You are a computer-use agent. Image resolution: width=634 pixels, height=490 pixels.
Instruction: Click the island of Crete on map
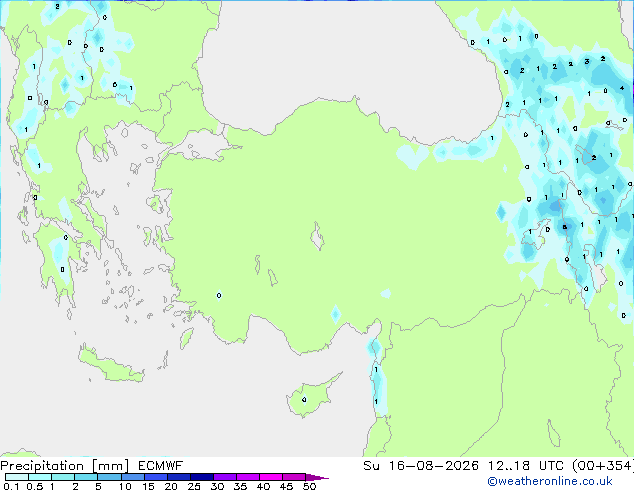pyautogui.click(x=110, y=364)
